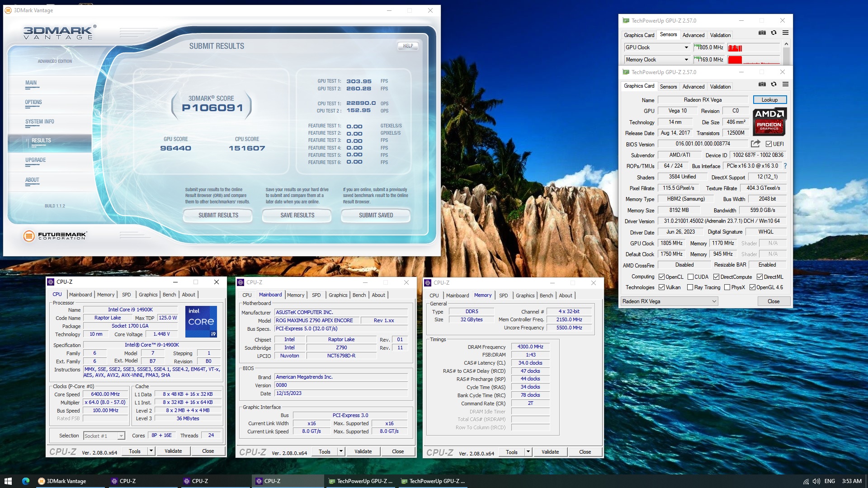The width and height of the screenshot is (868, 488).
Task: Open the volume control in the system tray
Action: [x=816, y=481]
